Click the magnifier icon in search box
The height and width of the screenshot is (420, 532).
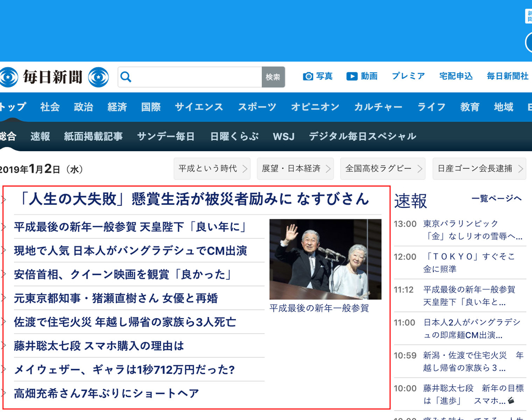pyautogui.click(x=126, y=77)
